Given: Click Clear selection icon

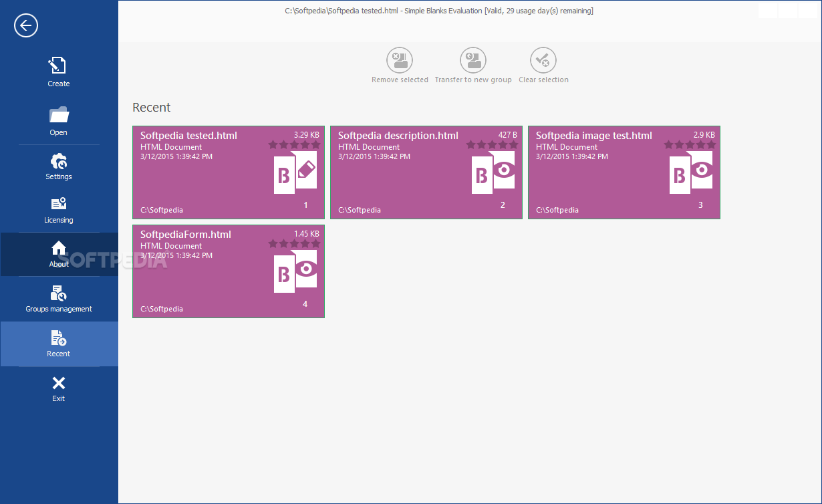Looking at the screenshot, I should [x=543, y=60].
